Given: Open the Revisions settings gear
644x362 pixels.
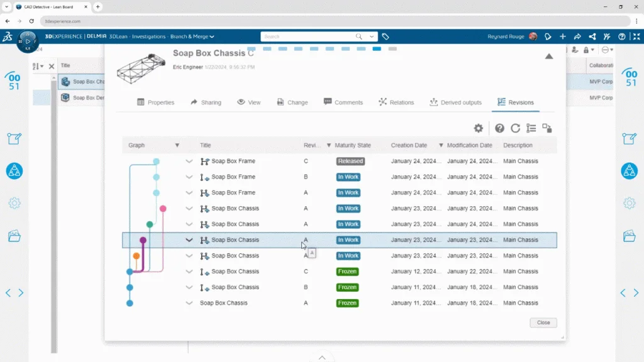Looking at the screenshot, I should pyautogui.click(x=479, y=128).
